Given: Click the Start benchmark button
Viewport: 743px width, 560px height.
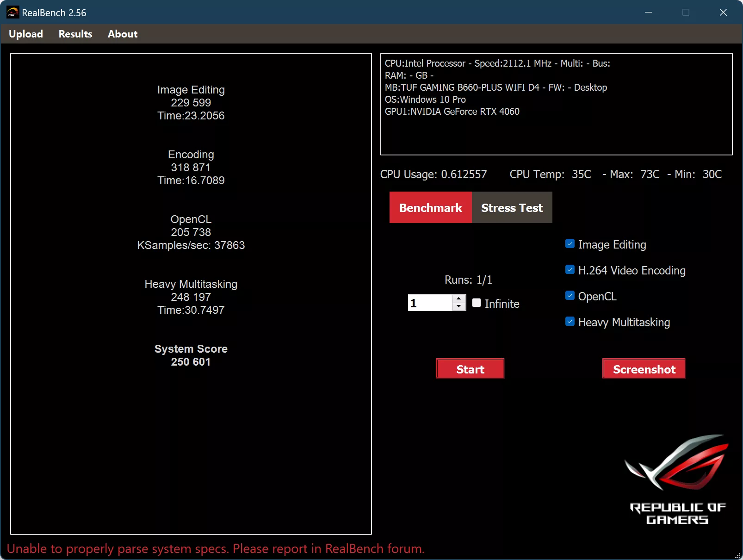Looking at the screenshot, I should point(470,369).
